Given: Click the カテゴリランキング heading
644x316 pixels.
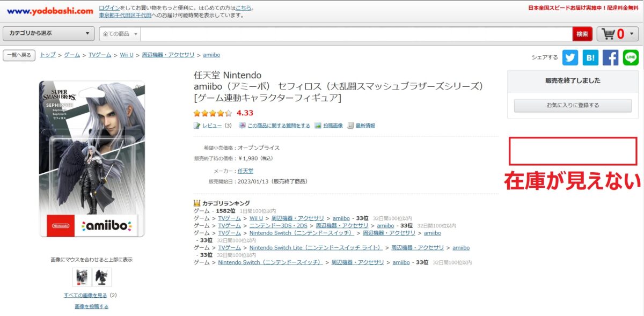Looking at the screenshot, I should coord(226,203).
